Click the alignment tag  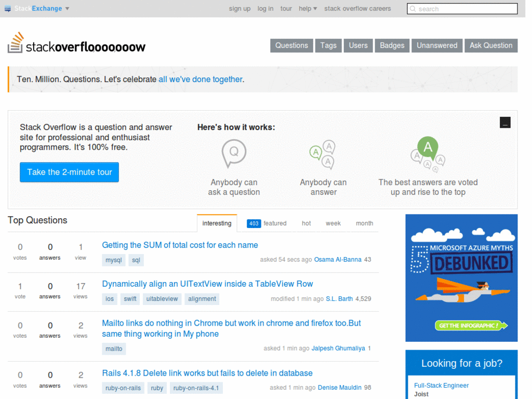click(x=202, y=299)
